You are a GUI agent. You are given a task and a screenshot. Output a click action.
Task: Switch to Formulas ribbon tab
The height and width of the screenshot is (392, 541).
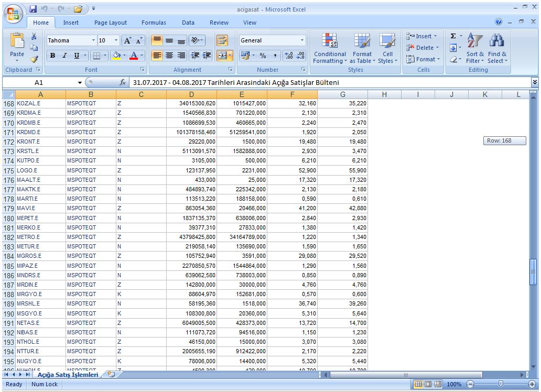click(154, 23)
